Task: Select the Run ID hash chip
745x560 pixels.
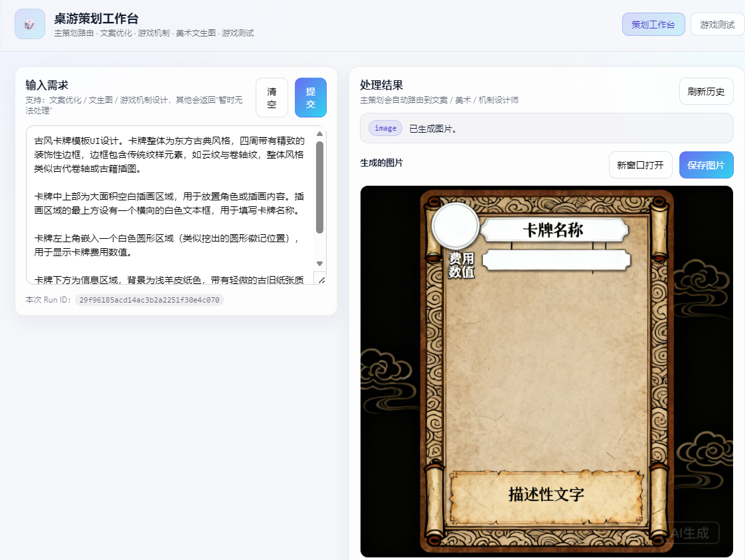Action: [149, 300]
